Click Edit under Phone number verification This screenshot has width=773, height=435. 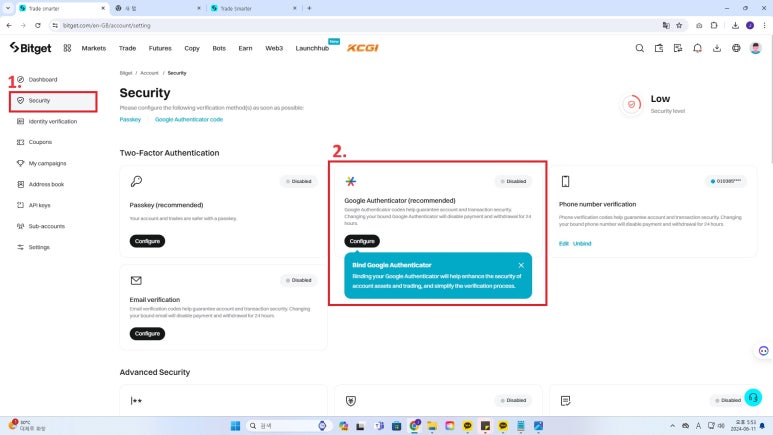tap(563, 244)
